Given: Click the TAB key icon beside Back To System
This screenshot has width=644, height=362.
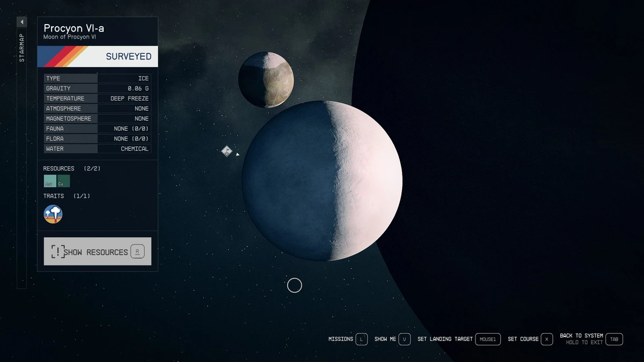Looking at the screenshot, I should pos(614,339).
